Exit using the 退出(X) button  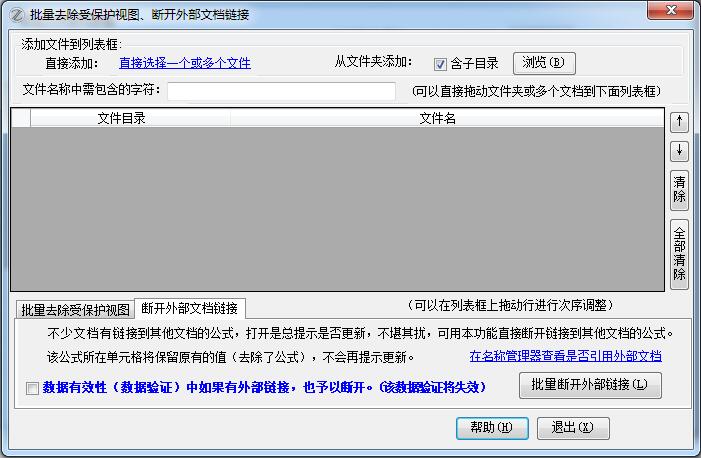click(572, 427)
